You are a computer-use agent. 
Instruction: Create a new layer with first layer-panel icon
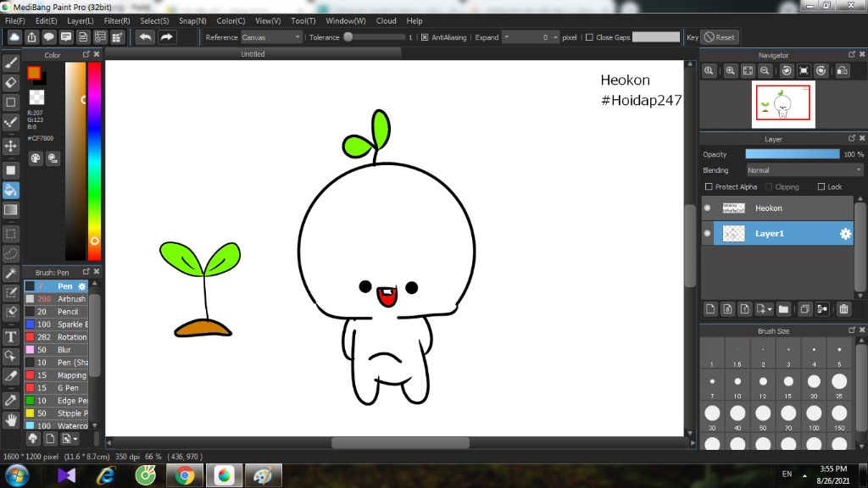pos(710,309)
